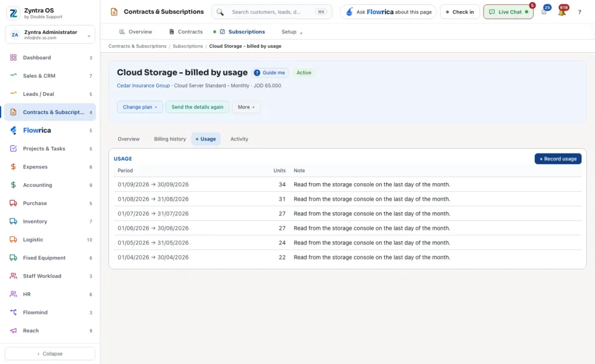The image size is (595, 364).
Task: Click the search magnifier icon
Action: coord(220,12)
